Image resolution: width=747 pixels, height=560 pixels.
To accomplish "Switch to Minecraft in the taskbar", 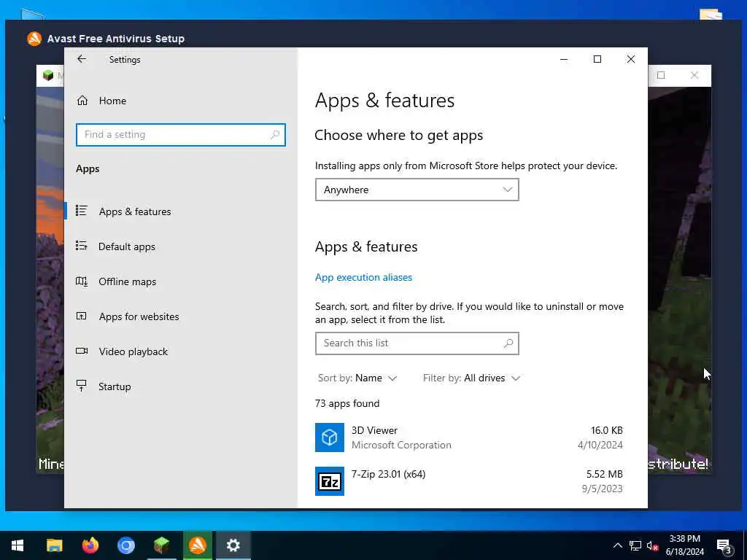I will pyautogui.click(x=161, y=545).
